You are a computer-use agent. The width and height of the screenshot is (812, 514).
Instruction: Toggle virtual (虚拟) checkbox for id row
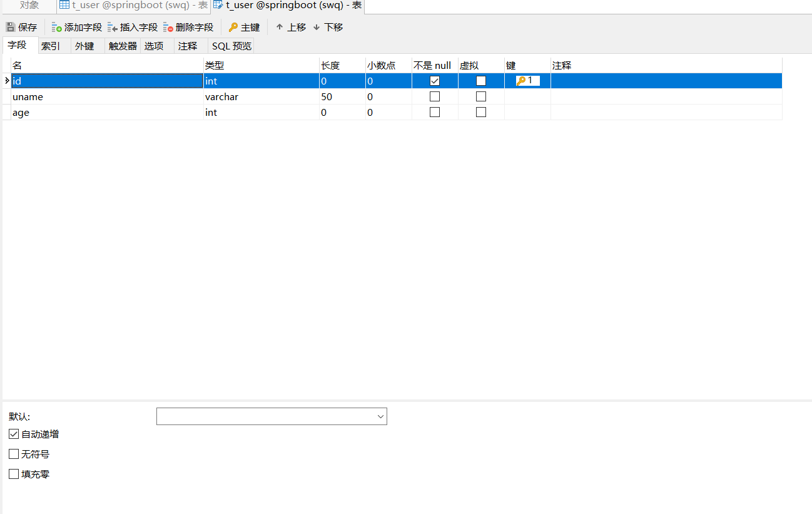pos(481,81)
